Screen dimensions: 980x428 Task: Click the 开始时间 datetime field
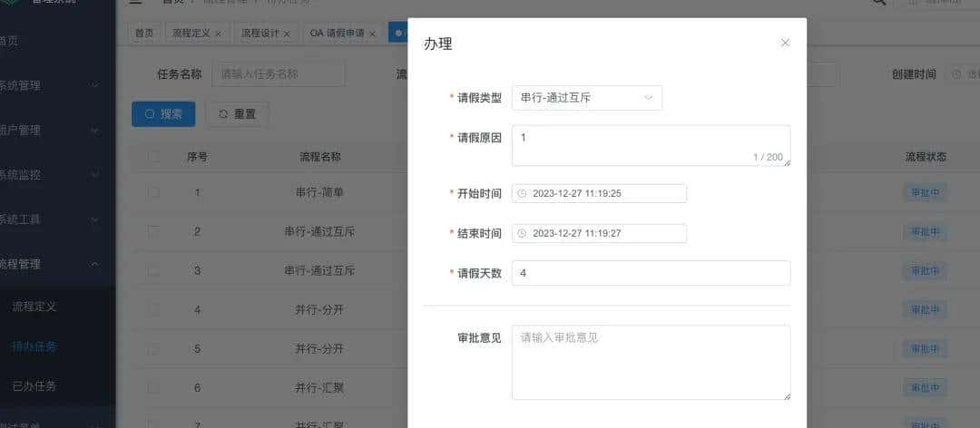click(x=600, y=194)
